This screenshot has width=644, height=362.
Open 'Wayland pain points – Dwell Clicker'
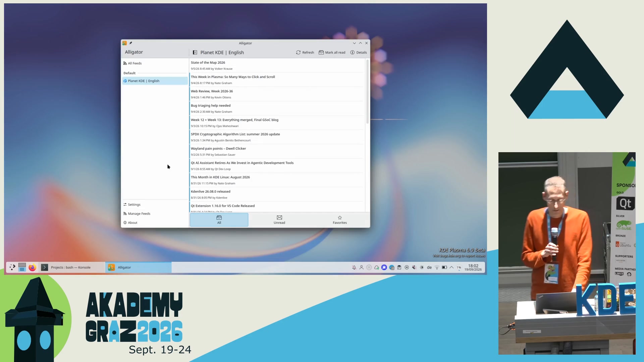(277, 152)
